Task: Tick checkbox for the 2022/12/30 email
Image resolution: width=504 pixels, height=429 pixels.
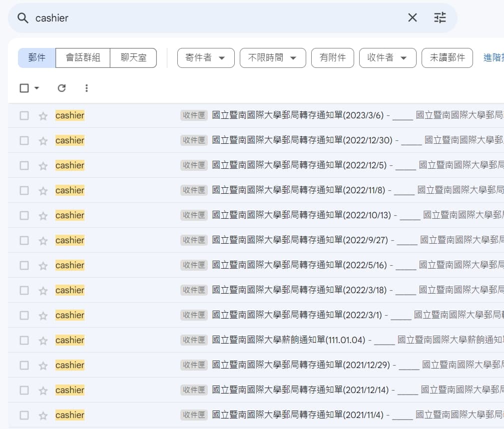Action: (24, 141)
